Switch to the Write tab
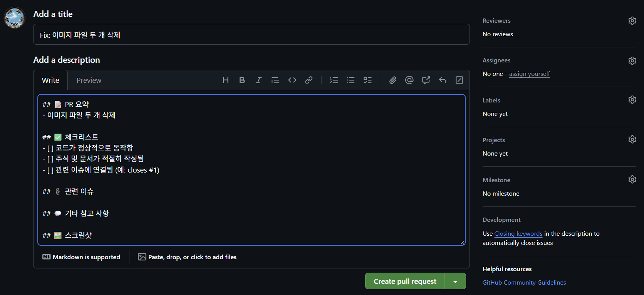This screenshot has height=295, width=644. point(50,80)
